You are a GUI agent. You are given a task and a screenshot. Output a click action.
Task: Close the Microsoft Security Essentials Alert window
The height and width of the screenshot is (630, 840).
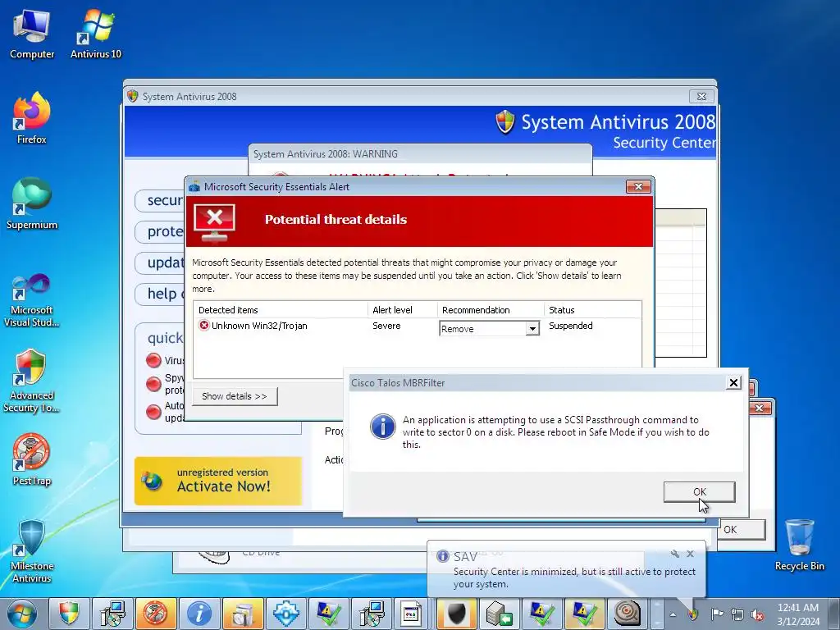point(638,186)
